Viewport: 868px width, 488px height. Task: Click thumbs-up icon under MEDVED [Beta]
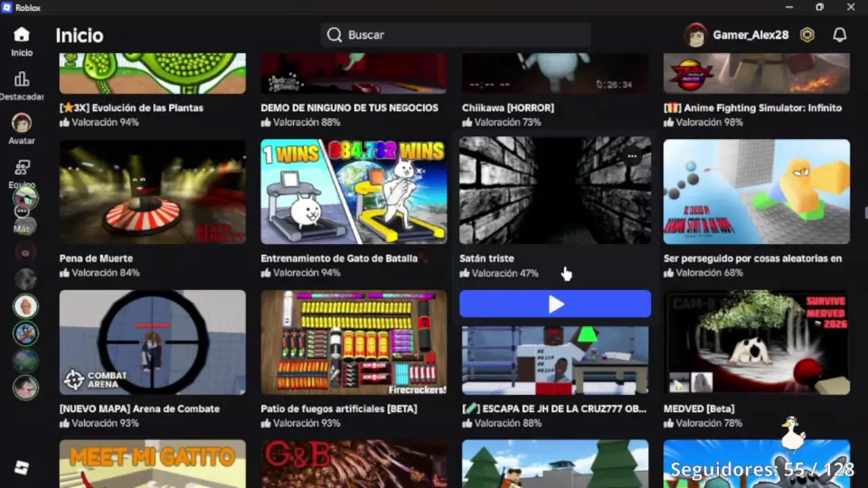tap(669, 423)
